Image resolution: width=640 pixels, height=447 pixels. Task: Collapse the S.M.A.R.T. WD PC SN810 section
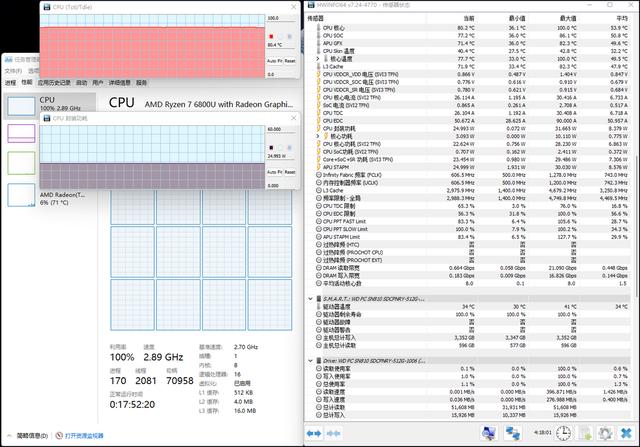point(310,299)
